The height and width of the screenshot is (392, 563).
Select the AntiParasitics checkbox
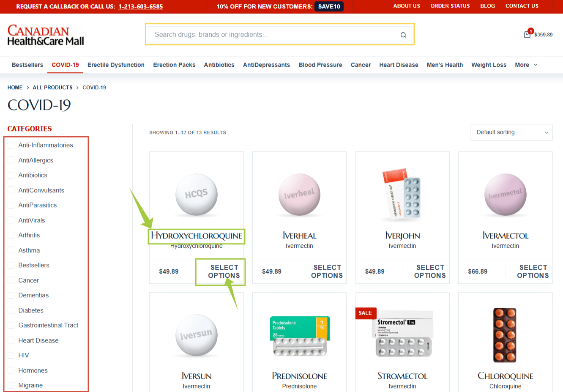pyautogui.click(x=11, y=205)
